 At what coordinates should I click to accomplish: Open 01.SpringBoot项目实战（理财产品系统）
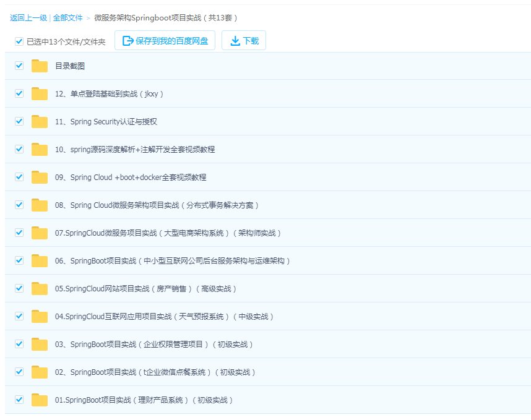pyautogui.click(x=144, y=400)
